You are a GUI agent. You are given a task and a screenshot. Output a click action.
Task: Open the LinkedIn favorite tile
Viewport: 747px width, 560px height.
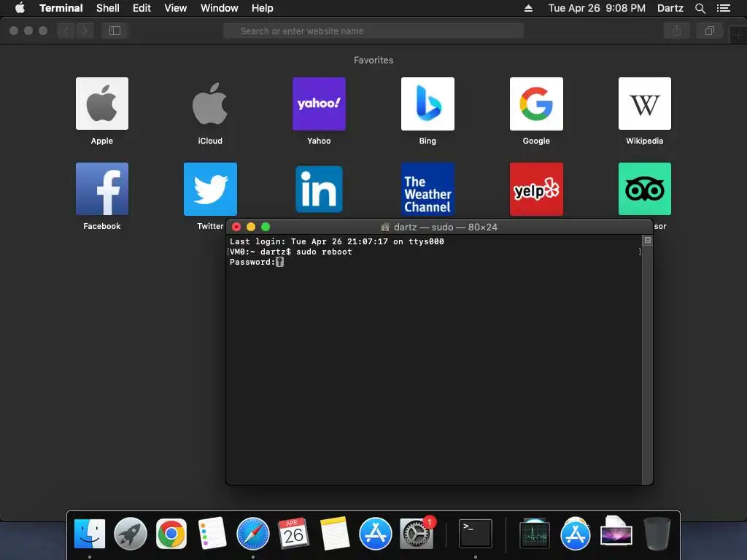pyautogui.click(x=319, y=189)
